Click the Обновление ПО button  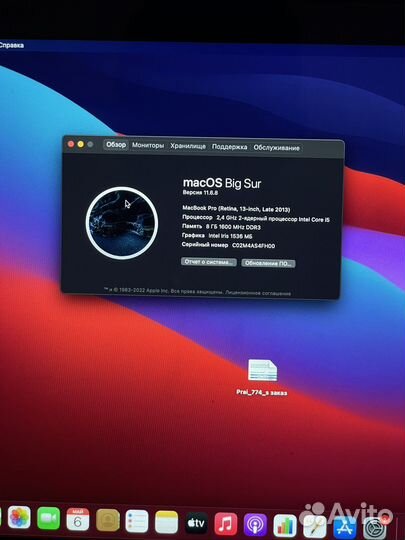[268, 263]
